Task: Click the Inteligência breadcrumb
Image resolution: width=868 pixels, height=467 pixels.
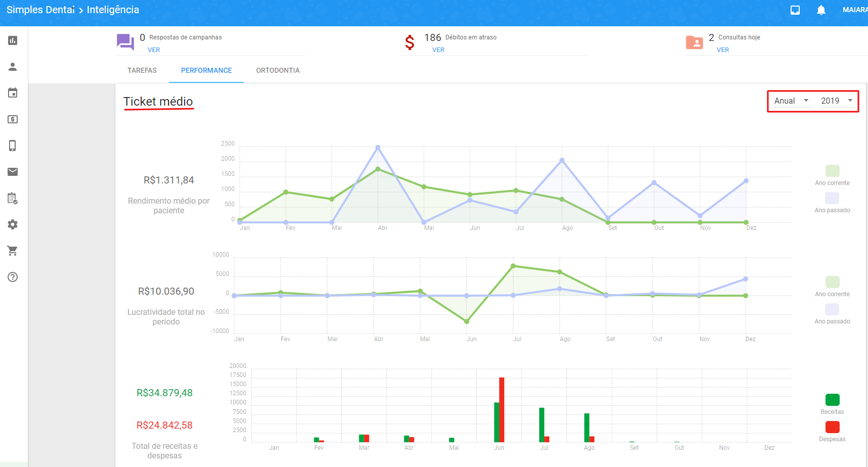Action: click(113, 10)
